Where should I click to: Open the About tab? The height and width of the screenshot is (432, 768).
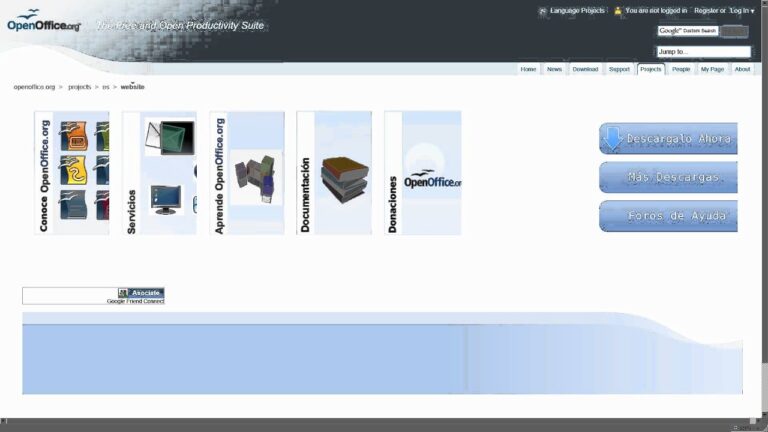(742, 70)
